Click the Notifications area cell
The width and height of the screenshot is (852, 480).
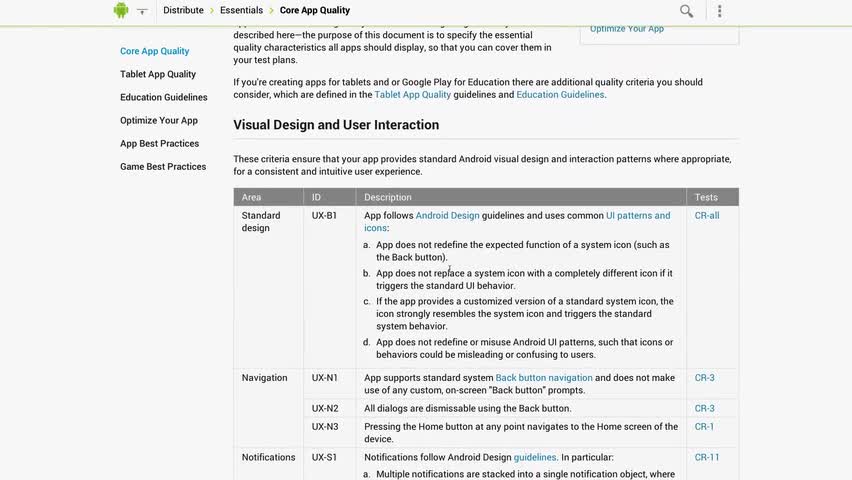pyautogui.click(x=268, y=458)
